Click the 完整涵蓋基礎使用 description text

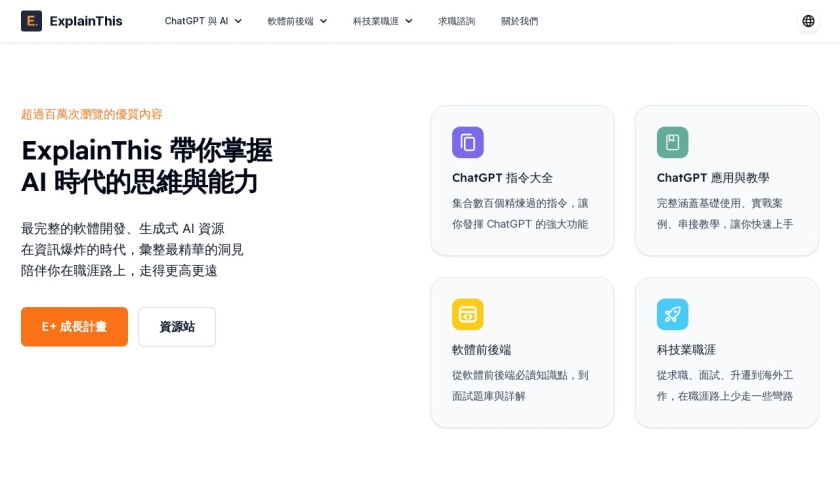pyautogui.click(x=725, y=214)
